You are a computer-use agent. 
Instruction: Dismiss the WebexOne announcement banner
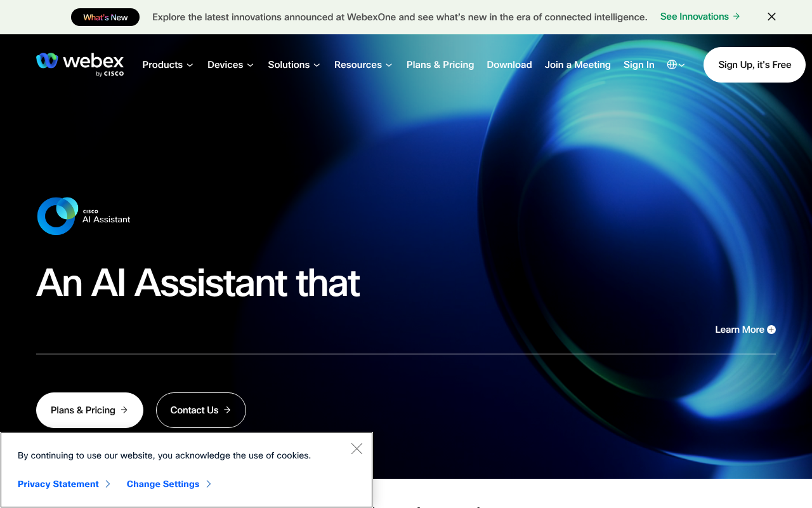(771, 17)
